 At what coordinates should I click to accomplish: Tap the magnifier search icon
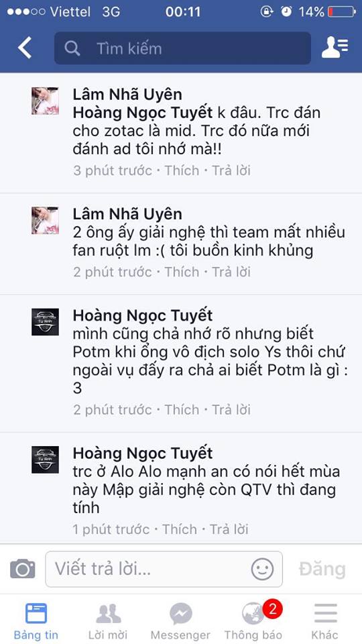72,48
